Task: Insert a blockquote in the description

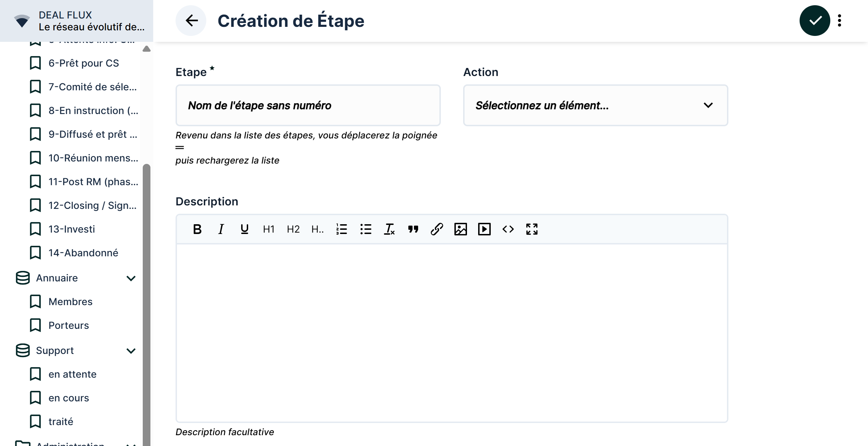Action: click(413, 229)
